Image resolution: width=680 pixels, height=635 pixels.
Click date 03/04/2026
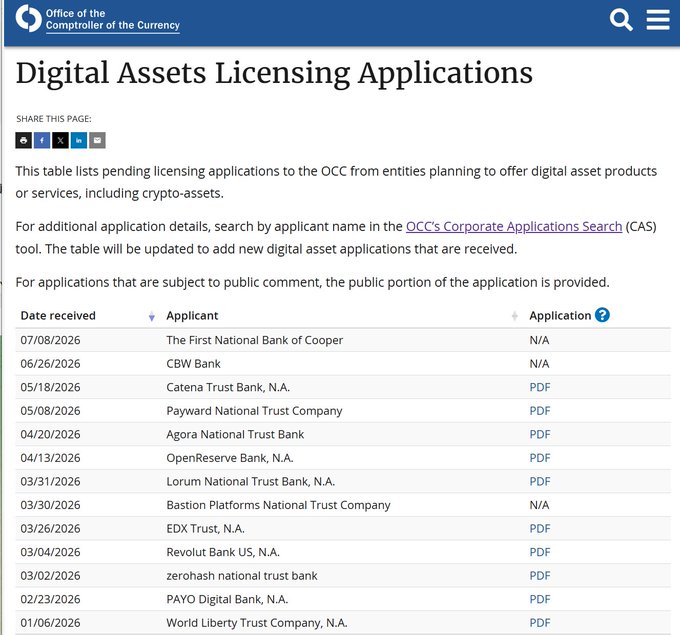(x=50, y=552)
